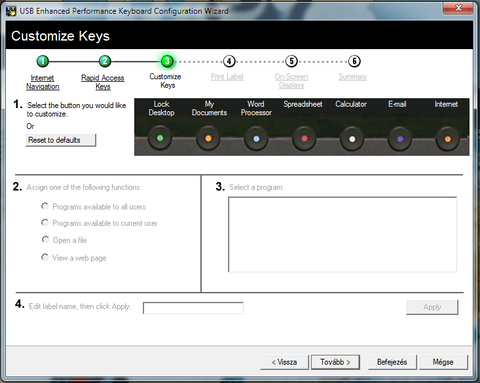Select the blue Word Processor keyboard button

click(x=256, y=138)
